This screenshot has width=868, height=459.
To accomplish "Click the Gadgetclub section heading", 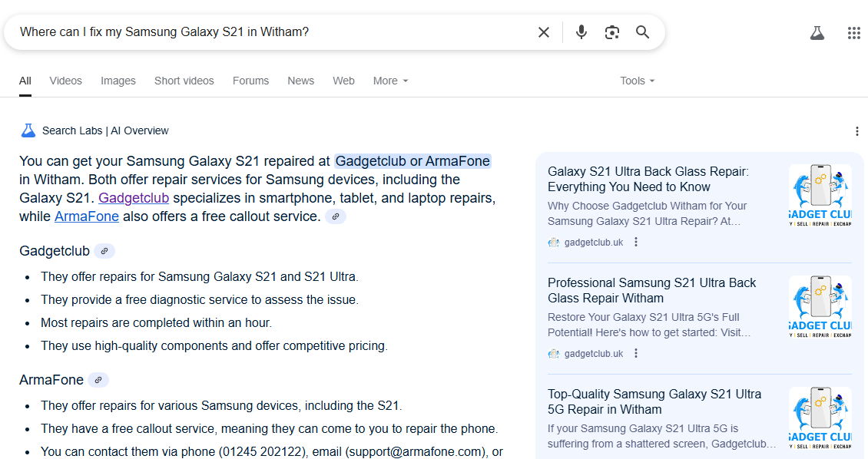I will click(55, 251).
